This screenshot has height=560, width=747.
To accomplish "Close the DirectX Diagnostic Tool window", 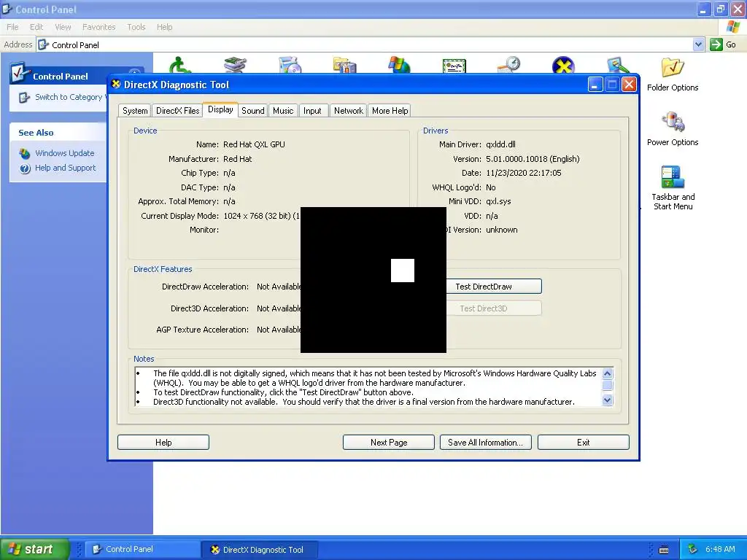I will (629, 85).
